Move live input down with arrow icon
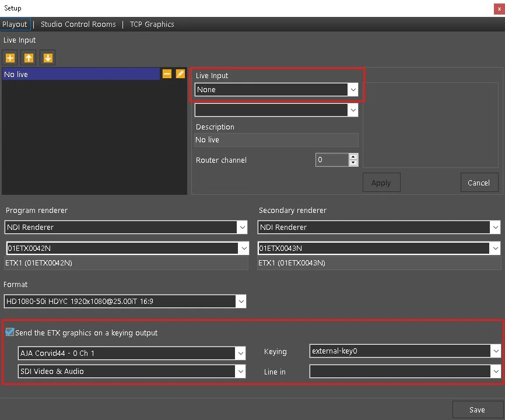 click(48, 58)
